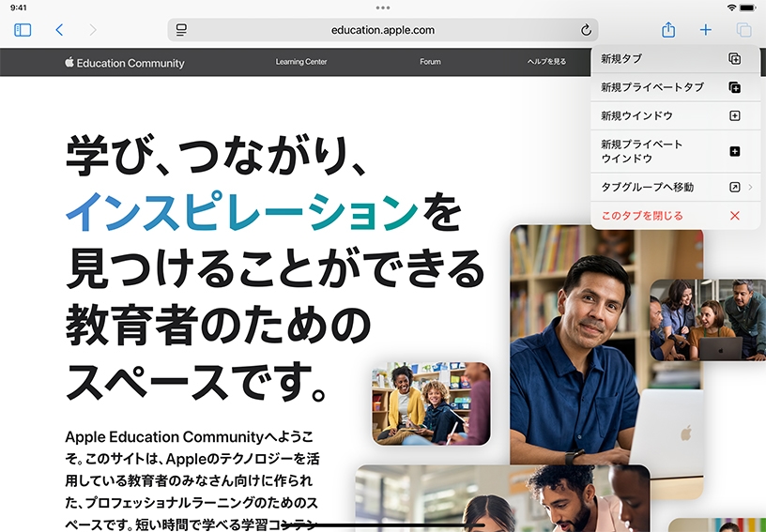Go back to the previous page

(x=59, y=30)
